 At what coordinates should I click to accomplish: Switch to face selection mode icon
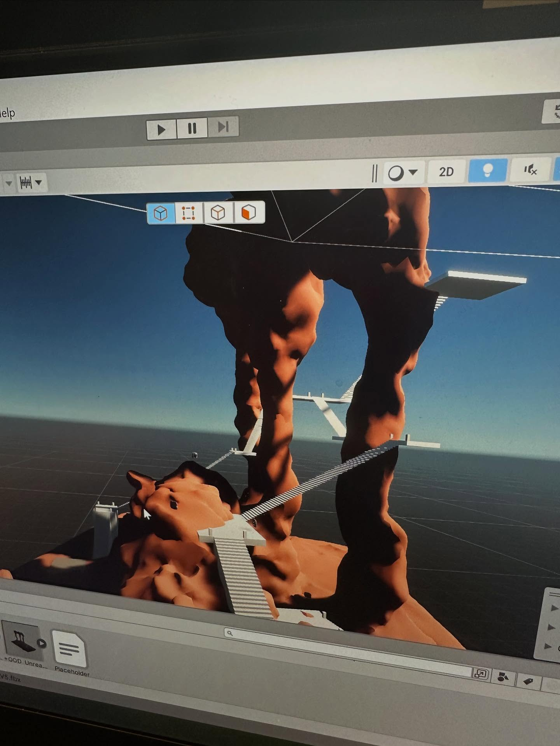[249, 212]
